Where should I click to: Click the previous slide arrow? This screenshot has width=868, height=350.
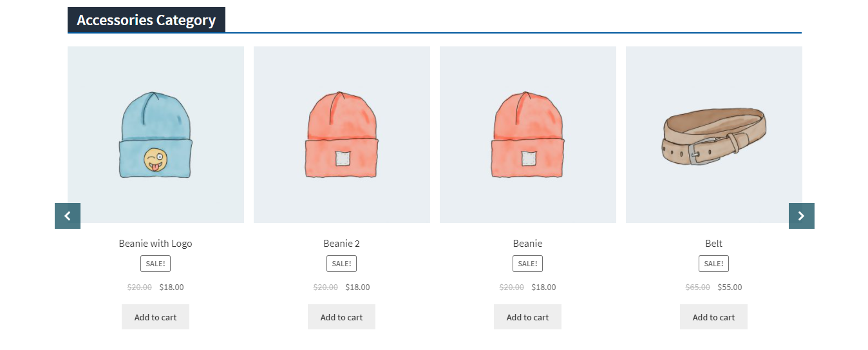point(68,216)
